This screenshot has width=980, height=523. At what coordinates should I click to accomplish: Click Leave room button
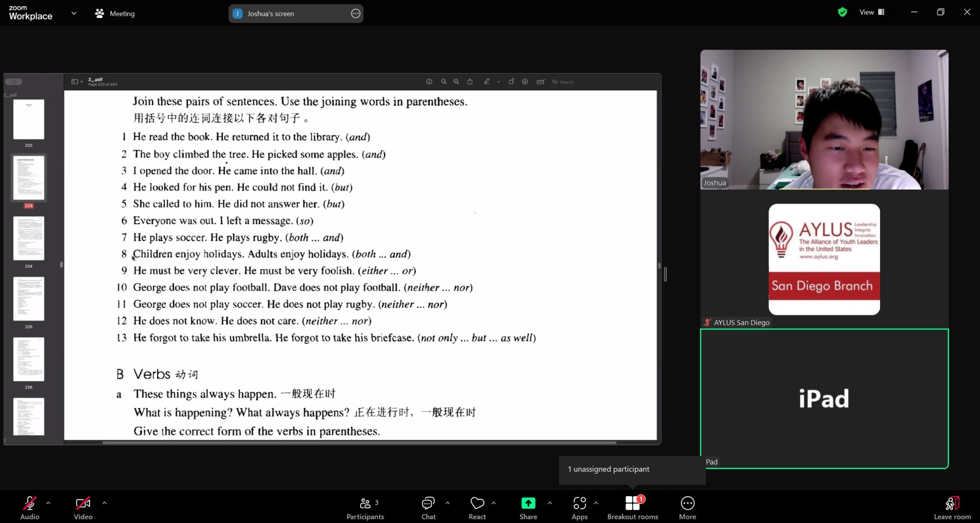click(x=952, y=508)
